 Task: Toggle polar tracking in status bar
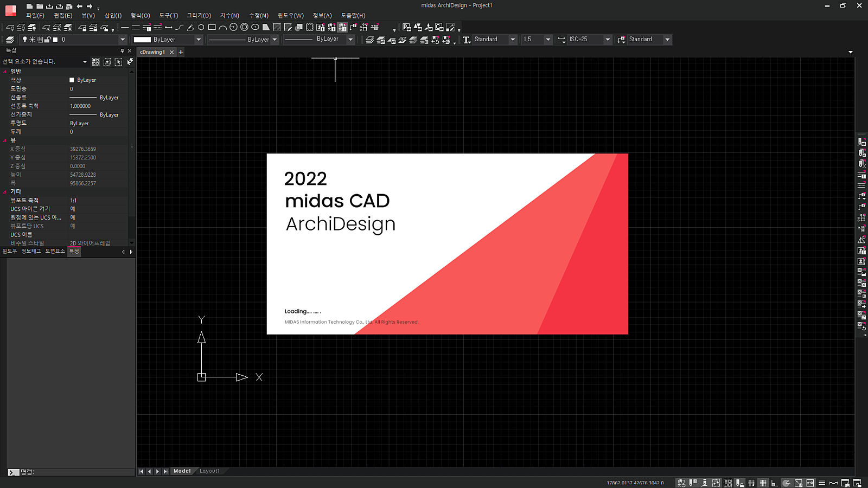pos(786,483)
